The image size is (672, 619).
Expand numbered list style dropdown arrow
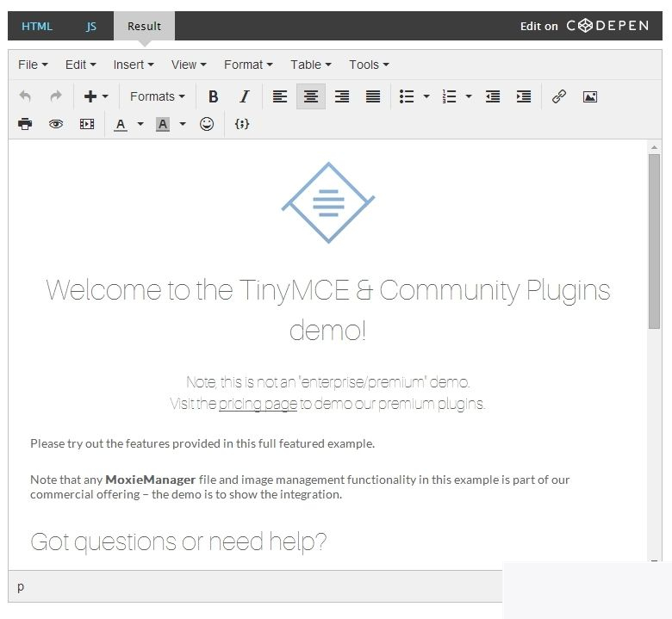click(x=469, y=96)
